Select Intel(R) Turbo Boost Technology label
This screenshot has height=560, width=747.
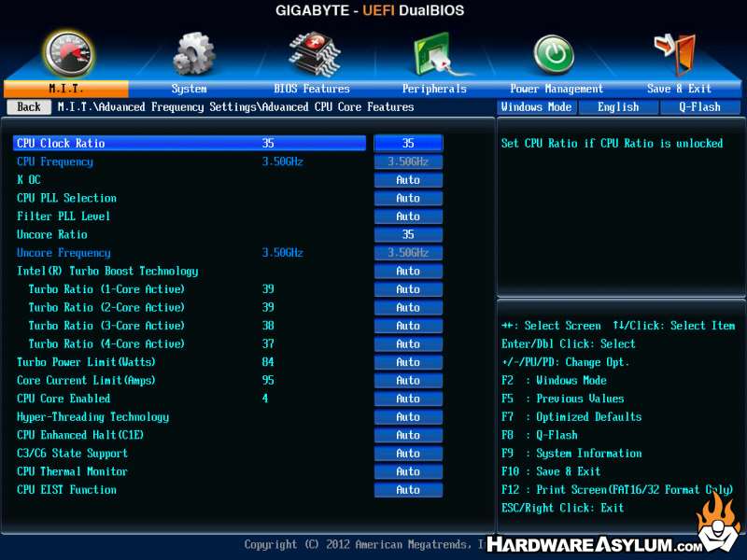click(x=107, y=271)
